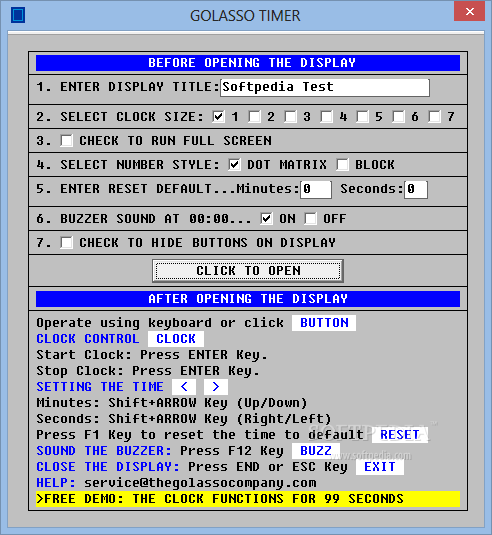The image size is (492, 535).
Task: Select clock size 1 checkbox
Action: [218, 117]
